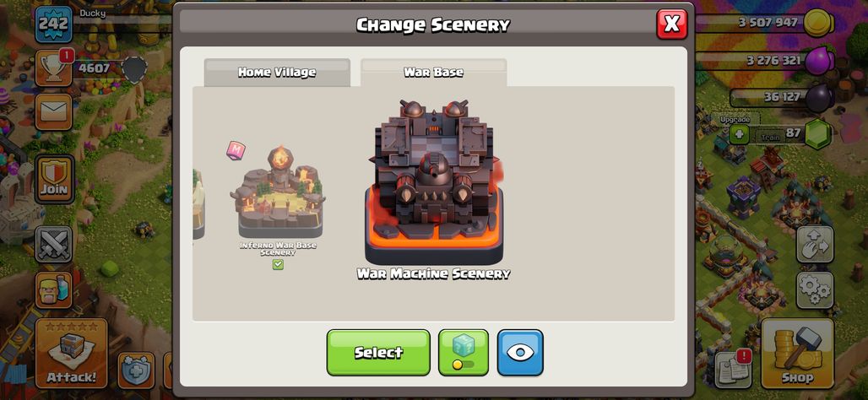Choose the Inferno War Base Scenery thumbnail
868x400 pixels.
[277, 192]
